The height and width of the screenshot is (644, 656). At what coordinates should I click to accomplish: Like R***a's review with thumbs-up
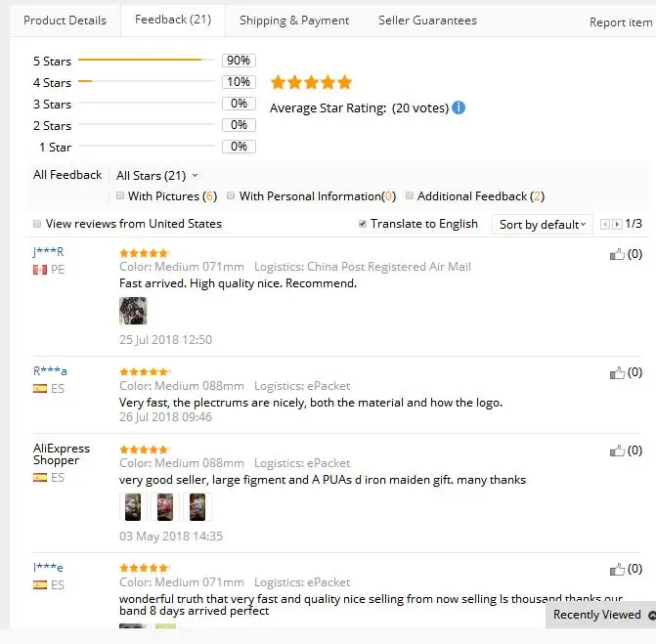coord(617,372)
